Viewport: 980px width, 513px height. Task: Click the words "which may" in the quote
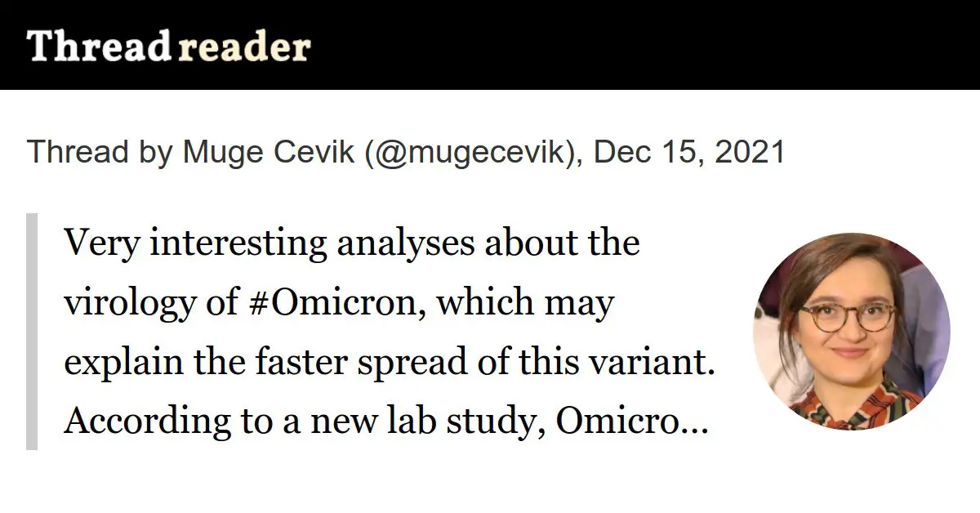pos(524,303)
